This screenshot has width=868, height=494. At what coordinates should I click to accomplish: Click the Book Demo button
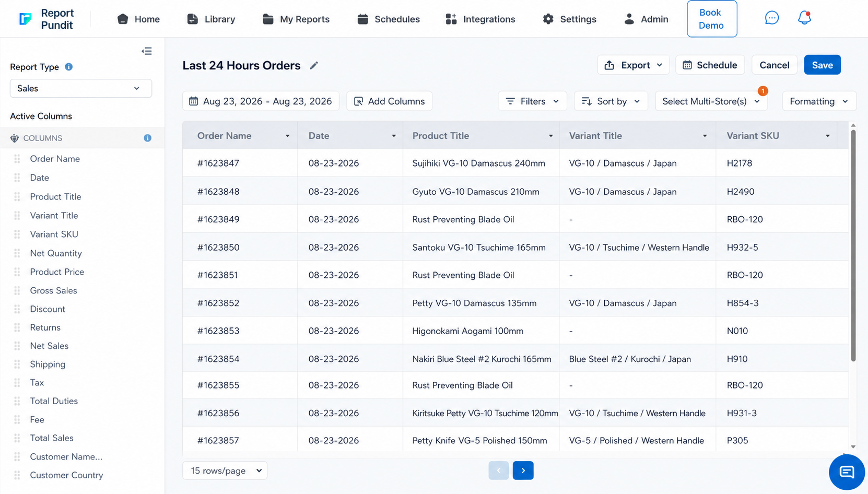[x=712, y=19]
